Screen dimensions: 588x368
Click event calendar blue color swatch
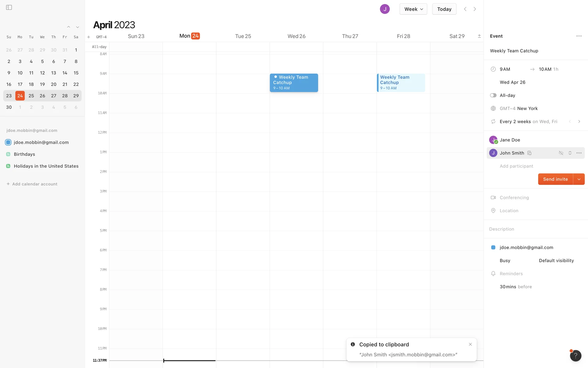[x=493, y=247]
